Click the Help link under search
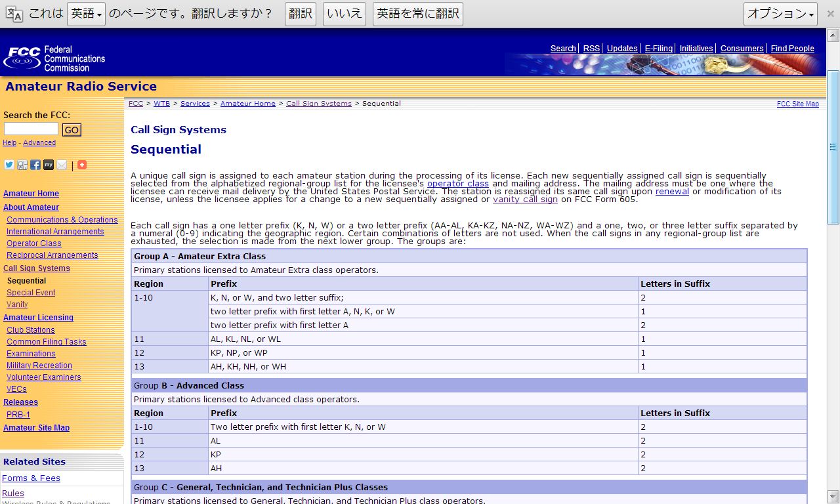The height and width of the screenshot is (504, 840). pyautogui.click(x=9, y=142)
